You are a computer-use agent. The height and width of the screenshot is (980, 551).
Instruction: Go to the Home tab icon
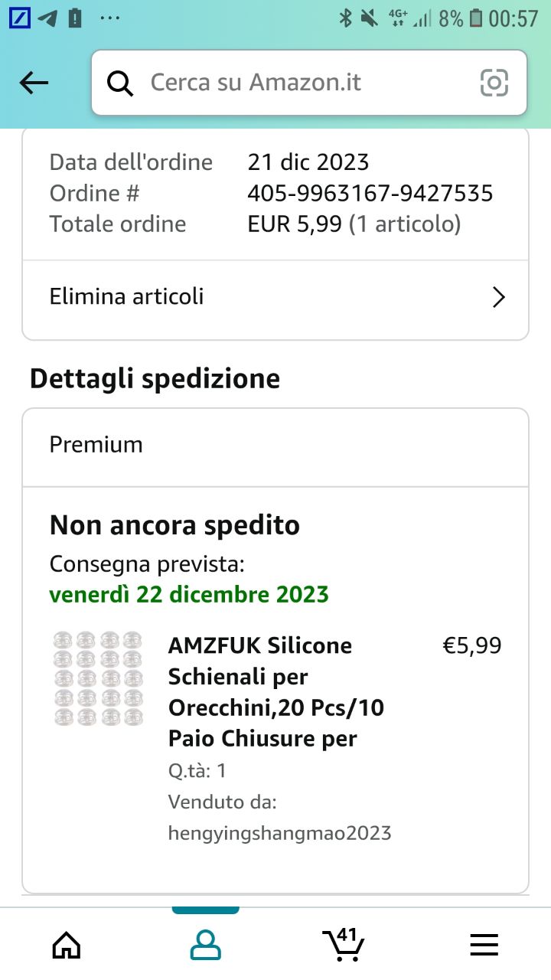point(67,946)
